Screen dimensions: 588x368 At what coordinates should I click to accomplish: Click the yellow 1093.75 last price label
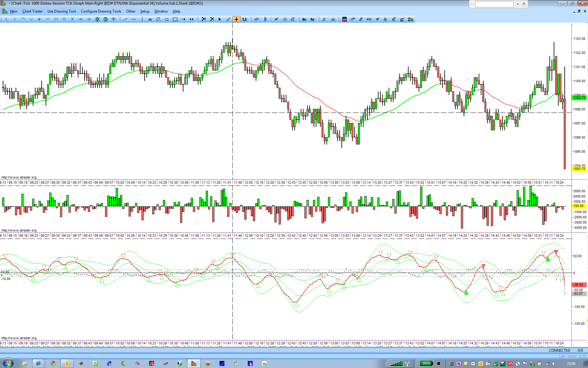click(579, 169)
